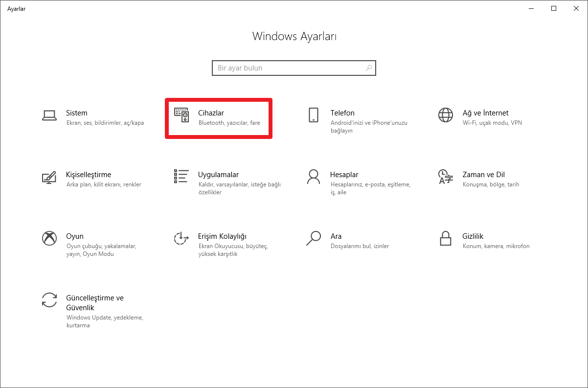Image resolution: width=588 pixels, height=388 pixels.
Task: Go to the Ağ ve İnternet title
Action: tap(486, 113)
